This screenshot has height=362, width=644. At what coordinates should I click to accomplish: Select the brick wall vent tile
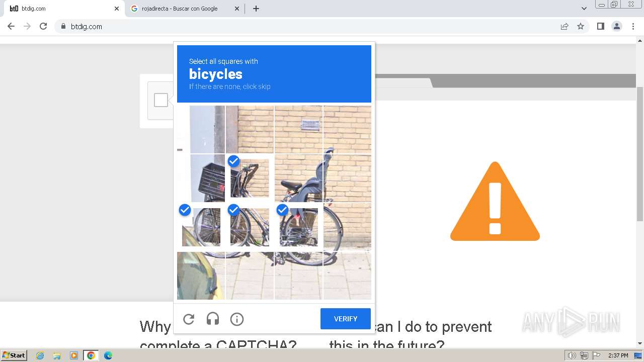[x=298, y=129]
